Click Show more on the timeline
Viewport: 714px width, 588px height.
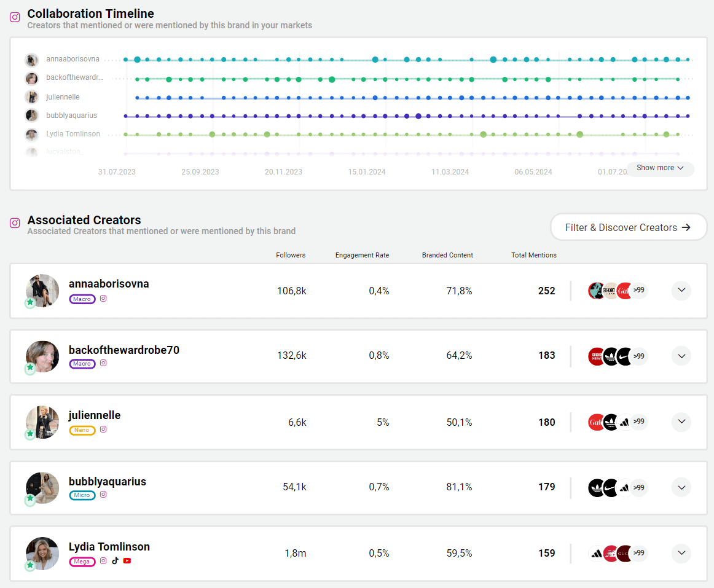[660, 168]
